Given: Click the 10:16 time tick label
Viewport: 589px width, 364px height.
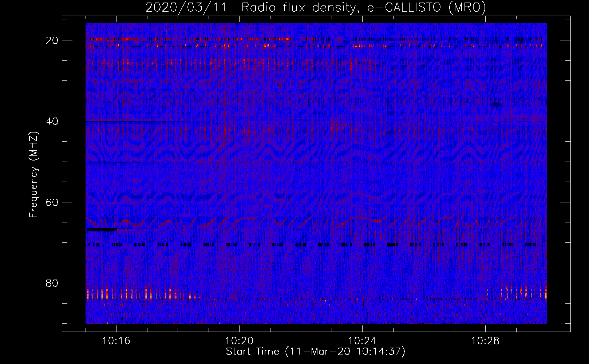Looking at the screenshot, I should coord(116,341).
